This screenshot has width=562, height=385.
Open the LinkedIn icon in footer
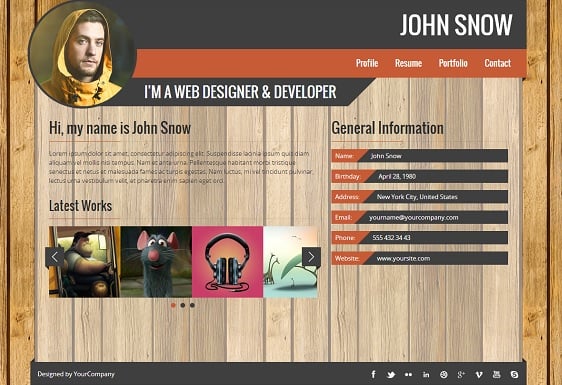point(426,375)
